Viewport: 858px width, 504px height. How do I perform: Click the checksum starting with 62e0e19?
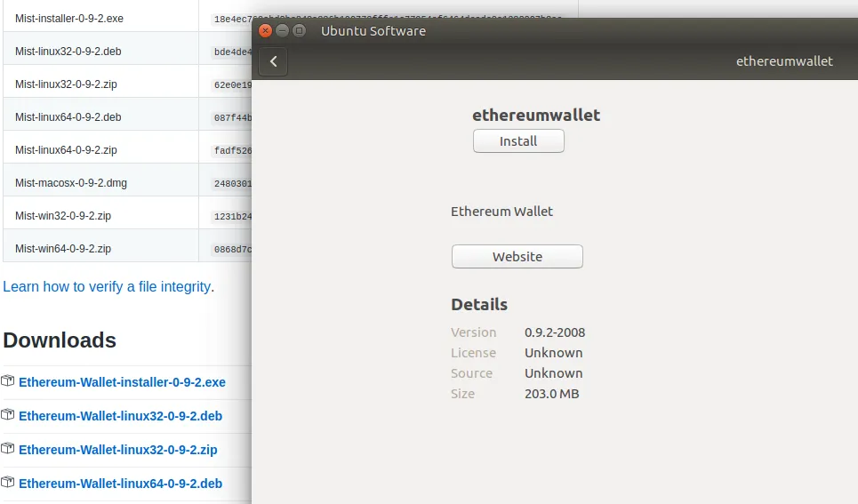coord(233,84)
